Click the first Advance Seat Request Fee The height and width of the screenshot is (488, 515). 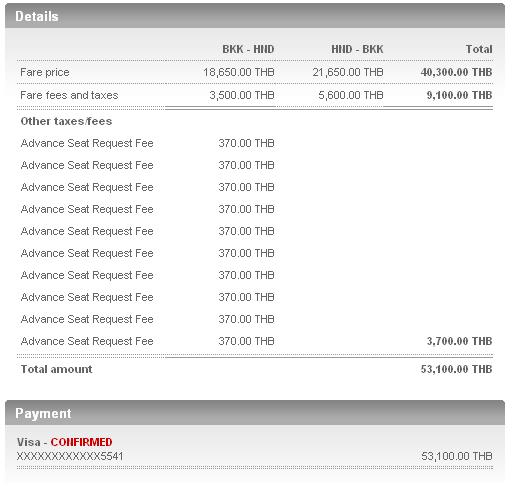tap(87, 143)
